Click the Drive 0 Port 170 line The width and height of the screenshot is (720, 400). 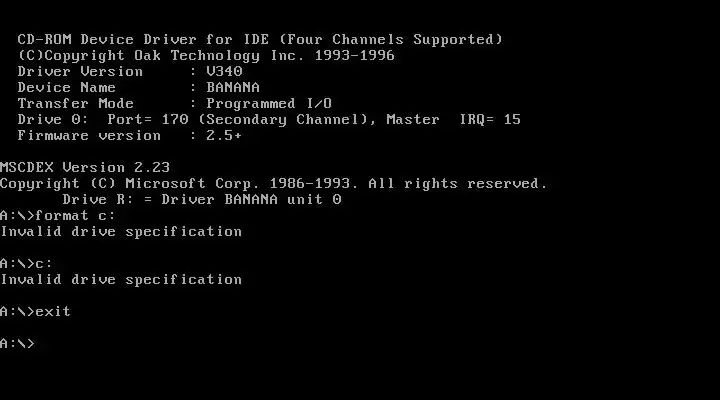(269, 119)
